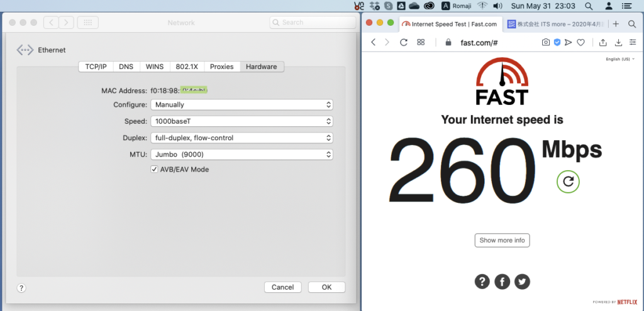This screenshot has height=311, width=644.
Task: Switch to the TCP/IP tab
Action: pyautogui.click(x=96, y=67)
